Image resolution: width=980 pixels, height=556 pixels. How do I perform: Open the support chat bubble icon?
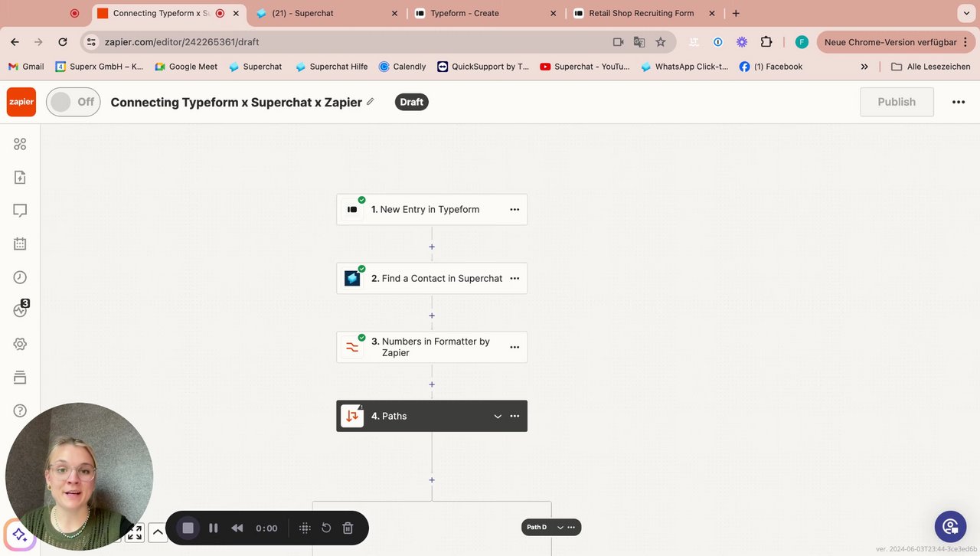[x=950, y=526]
